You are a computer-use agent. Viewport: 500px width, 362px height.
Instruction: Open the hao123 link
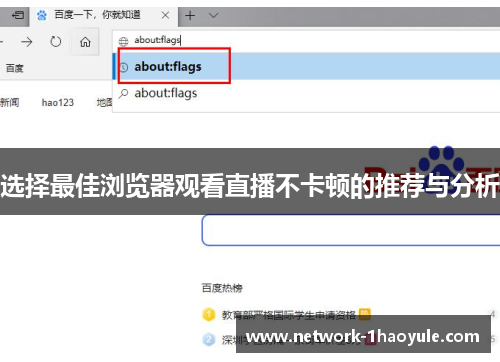click(57, 102)
